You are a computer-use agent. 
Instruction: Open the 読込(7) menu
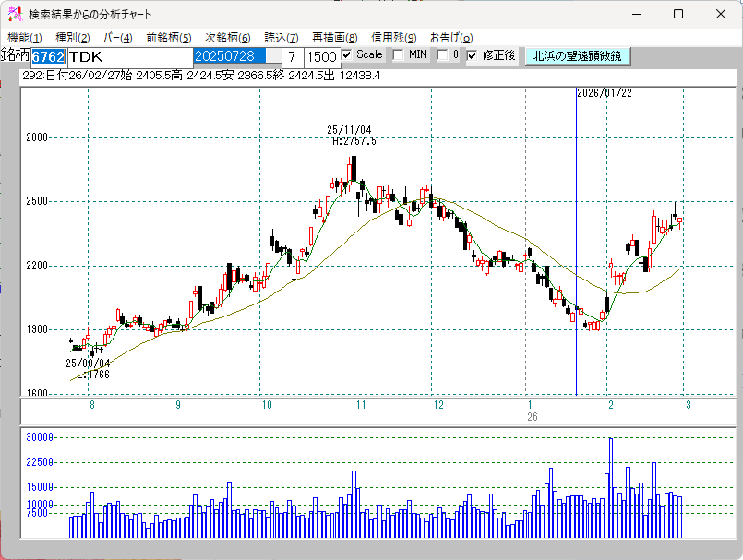coord(281,38)
